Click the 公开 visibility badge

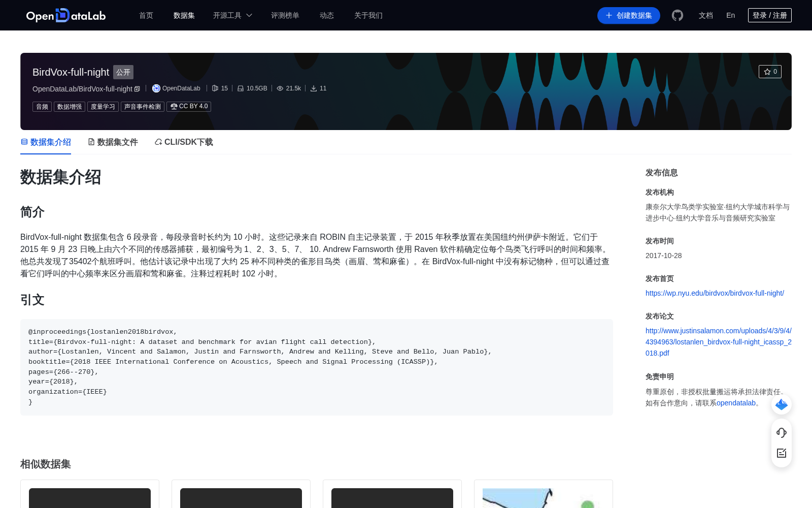(x=123, y=72)
